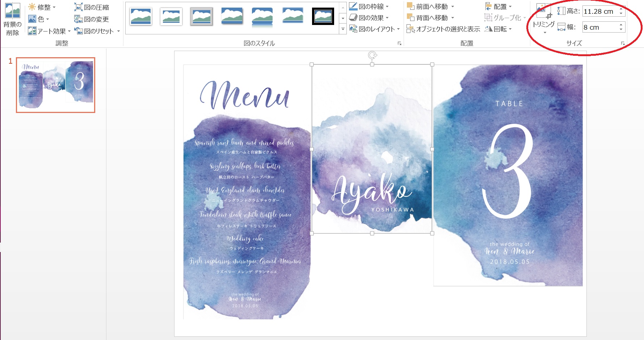Increase width with the up stepper
The image size is (644, 340).
621,25
